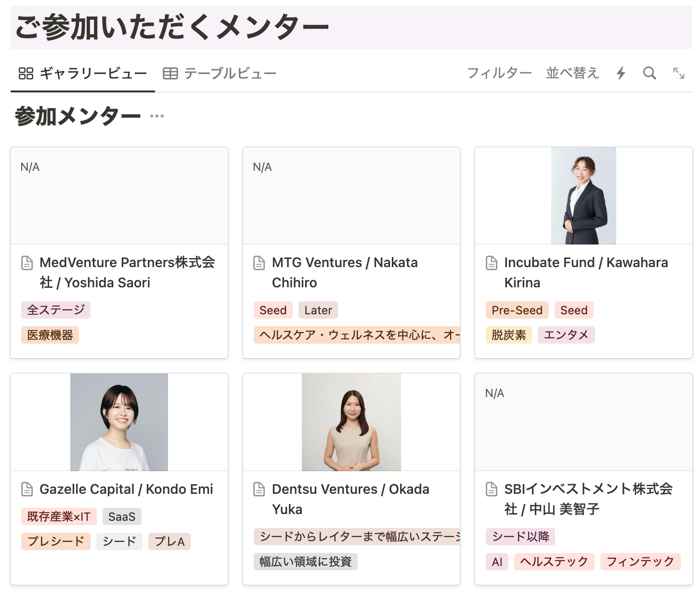Click page icon beside Dentsu Ventures title

pos(259,489)
